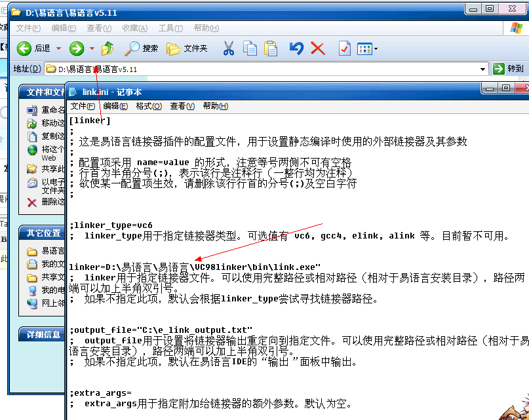529x420 pixels.
Task: Open Notepad's File (文件) menu
Action: (83, 106)
